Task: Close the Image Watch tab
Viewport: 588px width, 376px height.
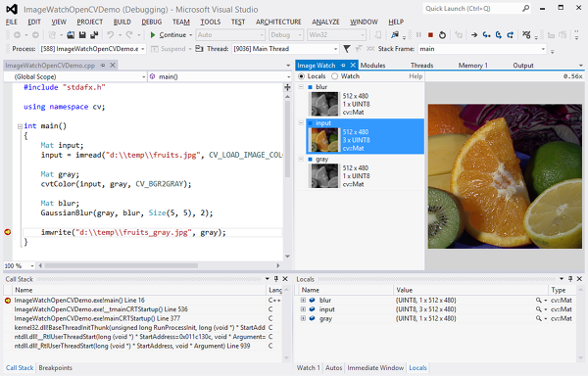Action: click(x=353, y=66)
